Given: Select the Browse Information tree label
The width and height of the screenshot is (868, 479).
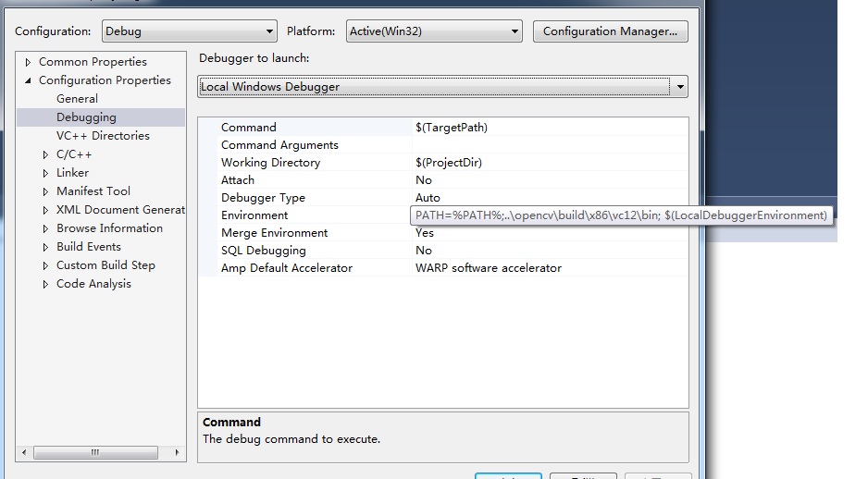Looking at the screenshot, I should pyautogui.click(x=109, y=228).
